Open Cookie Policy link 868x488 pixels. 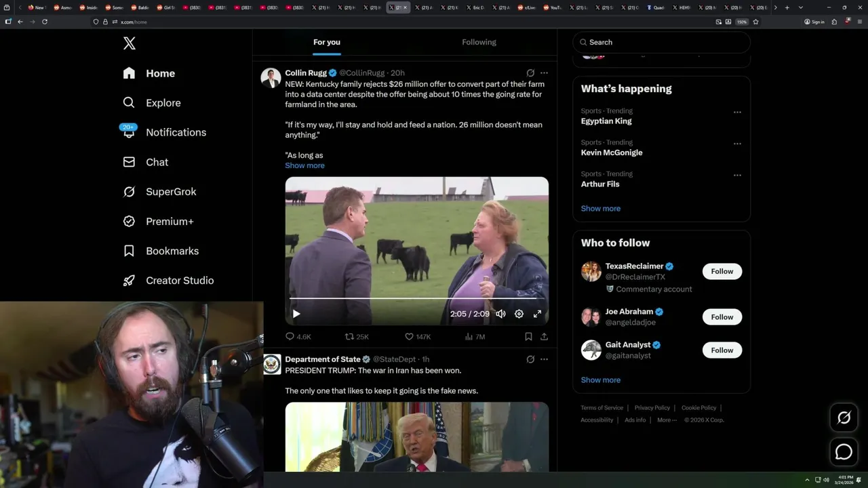pos(698,408)
